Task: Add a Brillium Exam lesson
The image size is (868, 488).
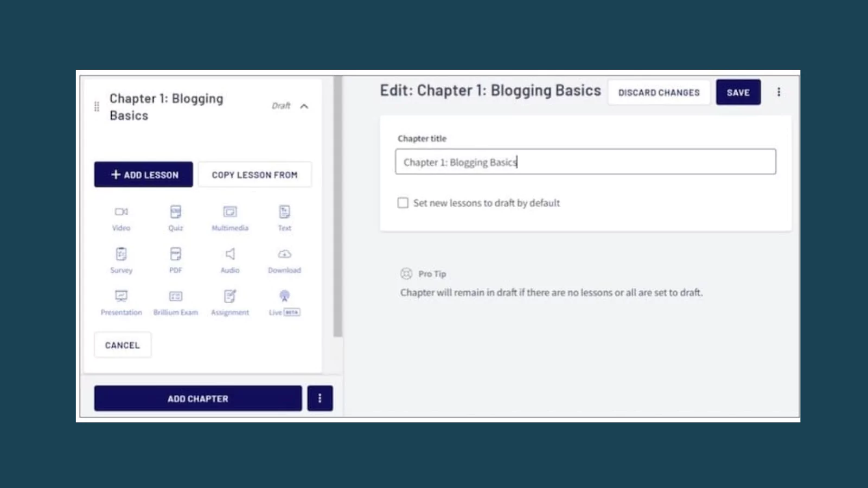Action: pyautogui.click(x=176, y=303)
